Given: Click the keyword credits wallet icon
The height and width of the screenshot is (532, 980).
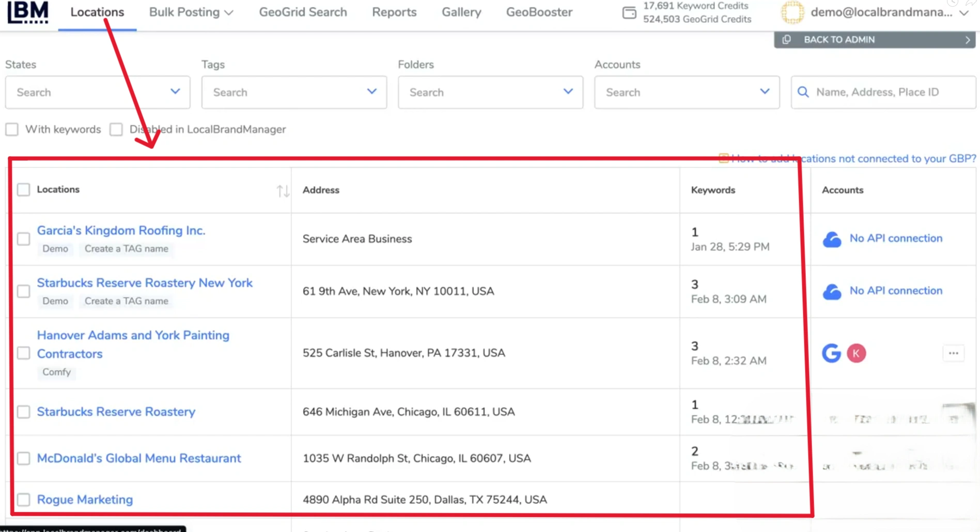Looking at the screenshot, I should point(630,13).
